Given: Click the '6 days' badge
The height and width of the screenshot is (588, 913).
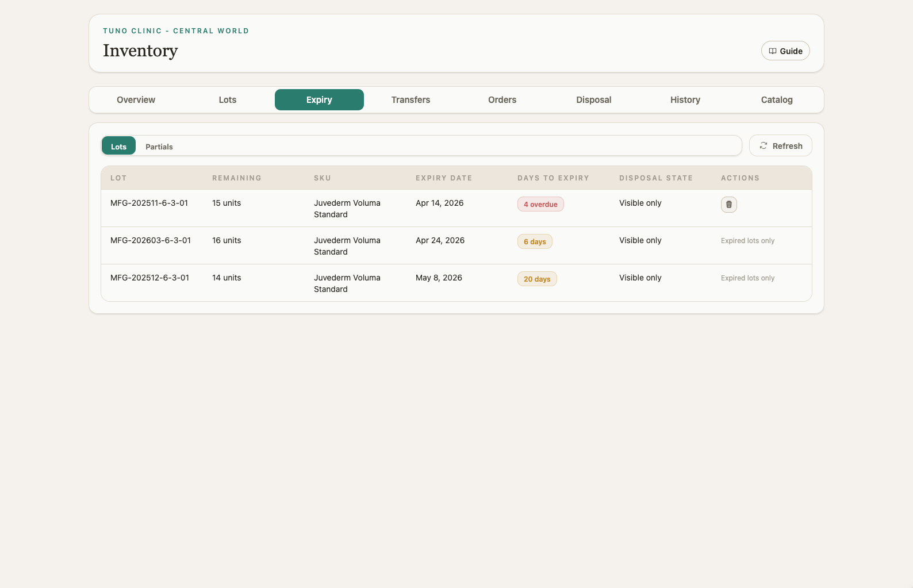Looking at the screenshot, I should 535,242.
